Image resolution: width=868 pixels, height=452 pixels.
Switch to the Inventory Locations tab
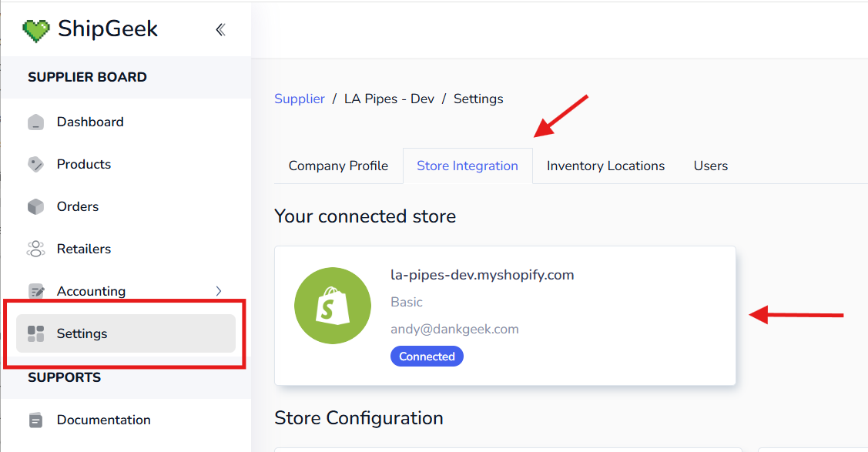click(x=605, y=166)
